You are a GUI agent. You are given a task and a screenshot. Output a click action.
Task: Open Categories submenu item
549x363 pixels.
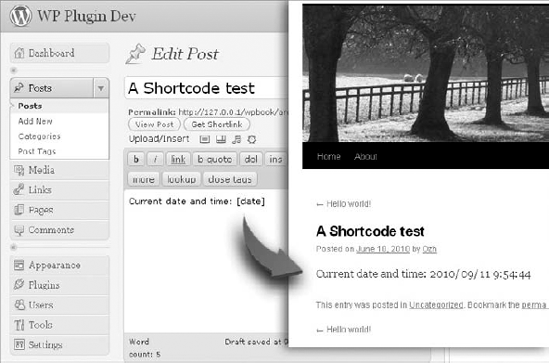coord(39,136)
